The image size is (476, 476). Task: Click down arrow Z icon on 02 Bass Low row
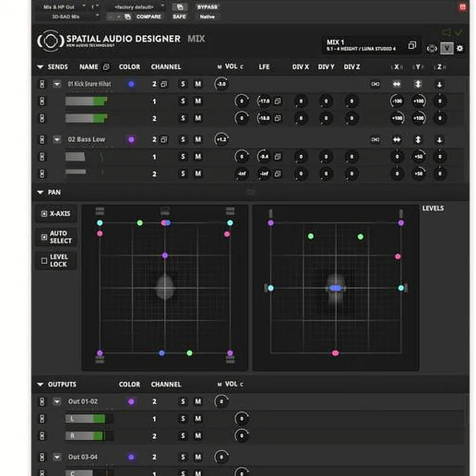(x=439, y=140)
